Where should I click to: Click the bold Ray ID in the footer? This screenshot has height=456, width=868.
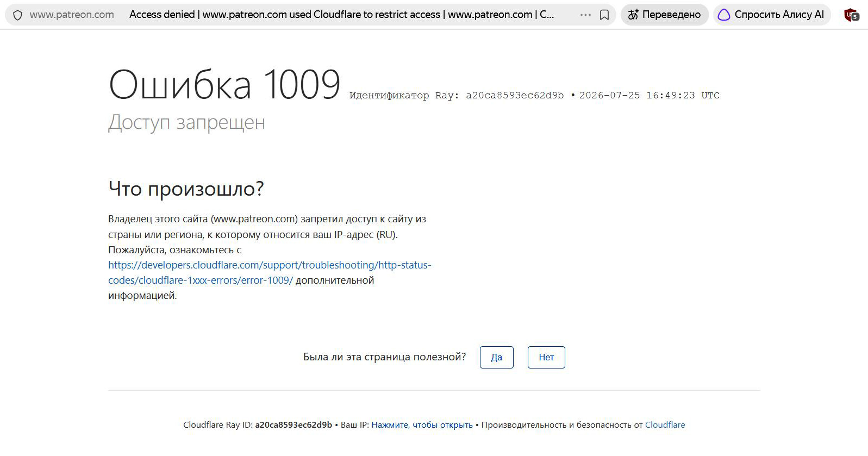pyautogui.click(x=294, y=425)
